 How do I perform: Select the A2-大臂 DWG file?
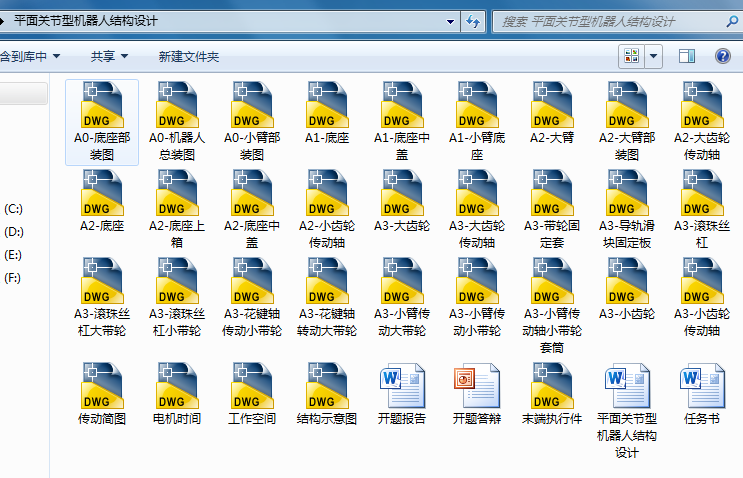pos(552,113)
